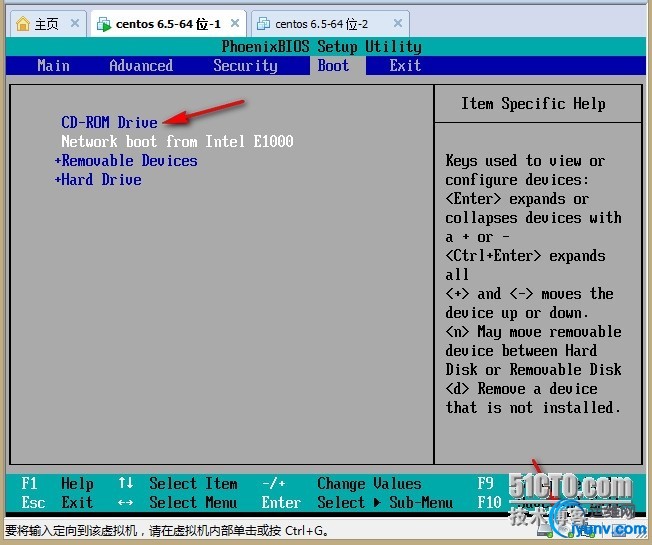Viewport: 652px width, 545px height.
Task: Click the Select Item legend text
Action: [193, 483]
